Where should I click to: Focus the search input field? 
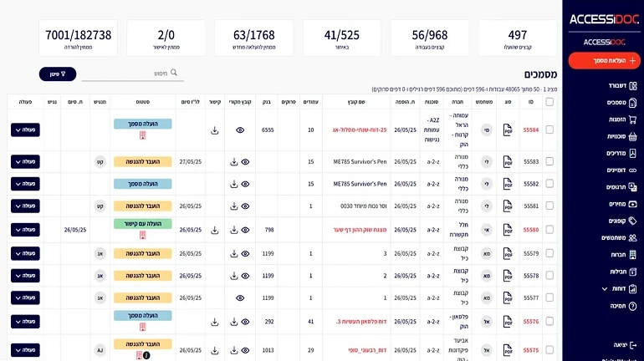point(127,74)
